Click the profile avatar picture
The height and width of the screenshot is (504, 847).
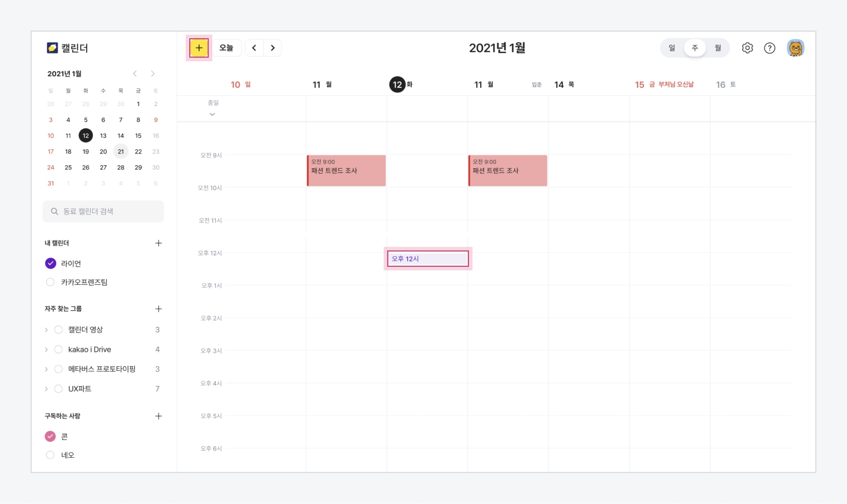[x=795, y=48]
